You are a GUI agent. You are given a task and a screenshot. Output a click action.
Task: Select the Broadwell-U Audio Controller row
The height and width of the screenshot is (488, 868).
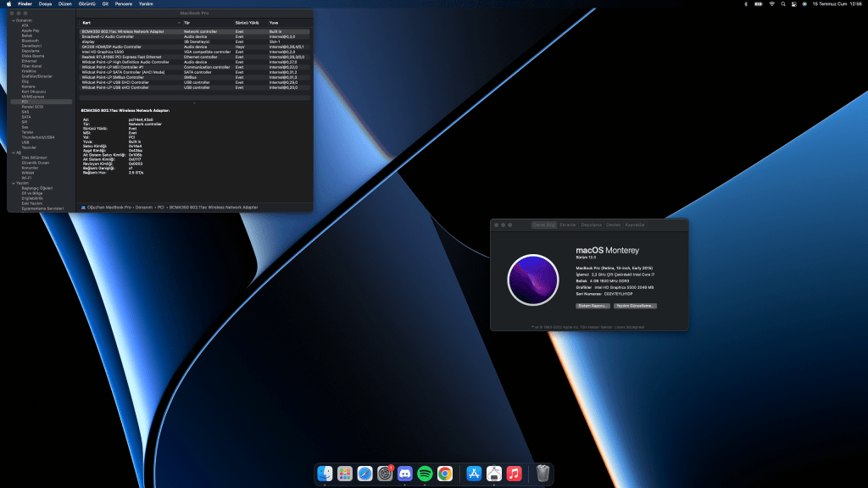coord(194,36)
